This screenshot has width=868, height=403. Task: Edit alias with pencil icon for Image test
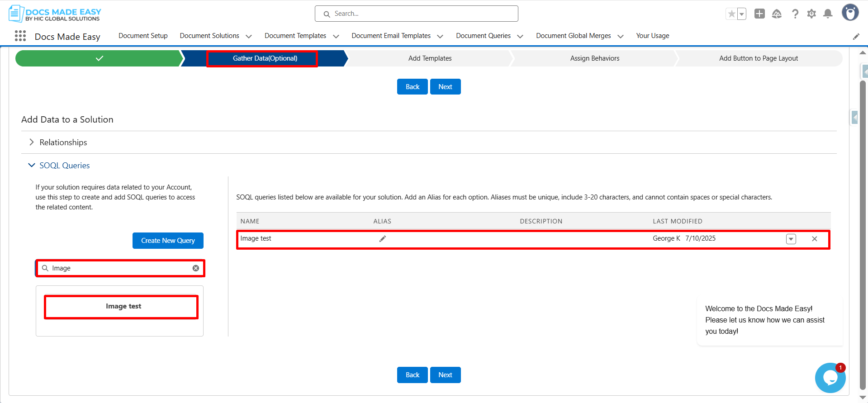click(383, 239)
